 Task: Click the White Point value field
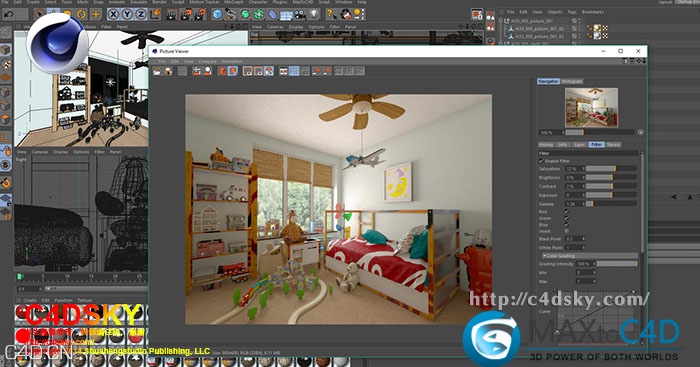tap(575, 247)
